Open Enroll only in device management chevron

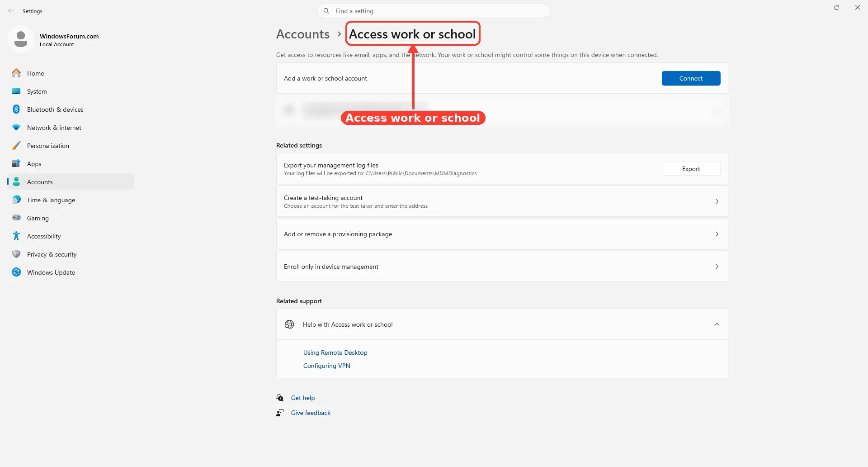tap(717, 267)
